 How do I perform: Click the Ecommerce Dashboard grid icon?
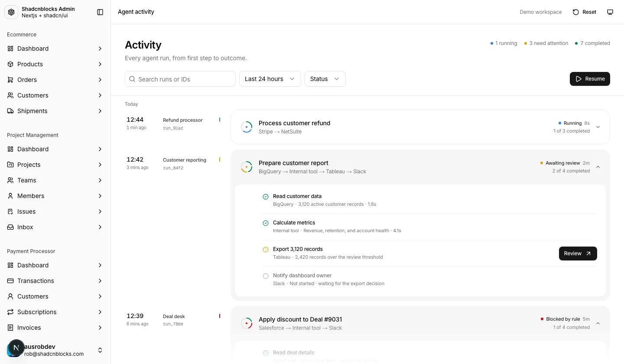[10, 49]
